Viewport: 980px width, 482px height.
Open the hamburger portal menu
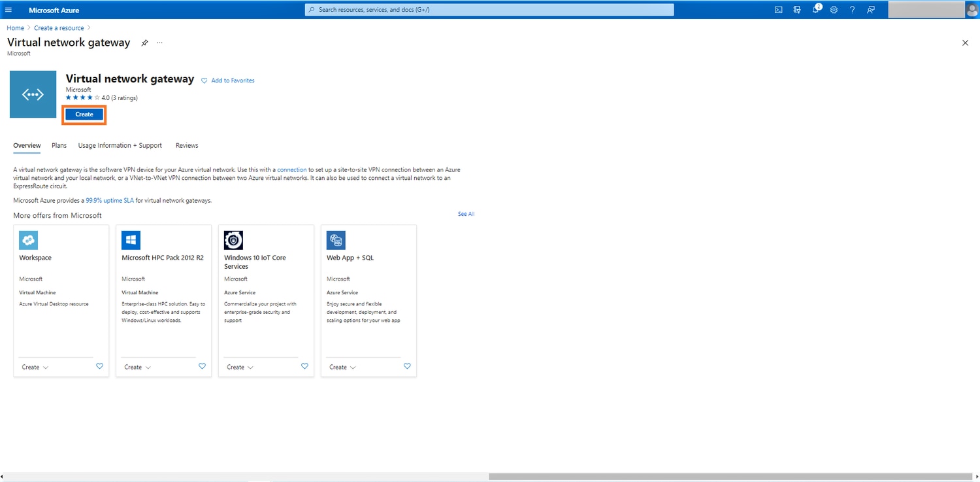[x=8, y=10]
